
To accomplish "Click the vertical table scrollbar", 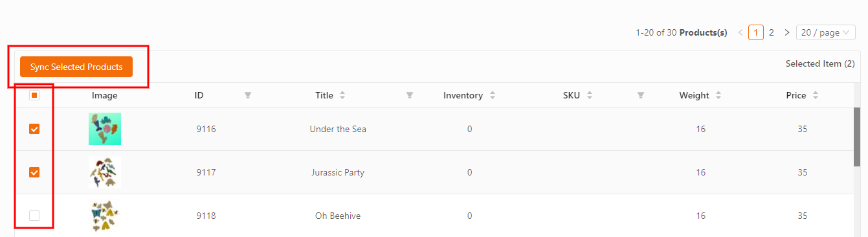I will tap(856, 136).
